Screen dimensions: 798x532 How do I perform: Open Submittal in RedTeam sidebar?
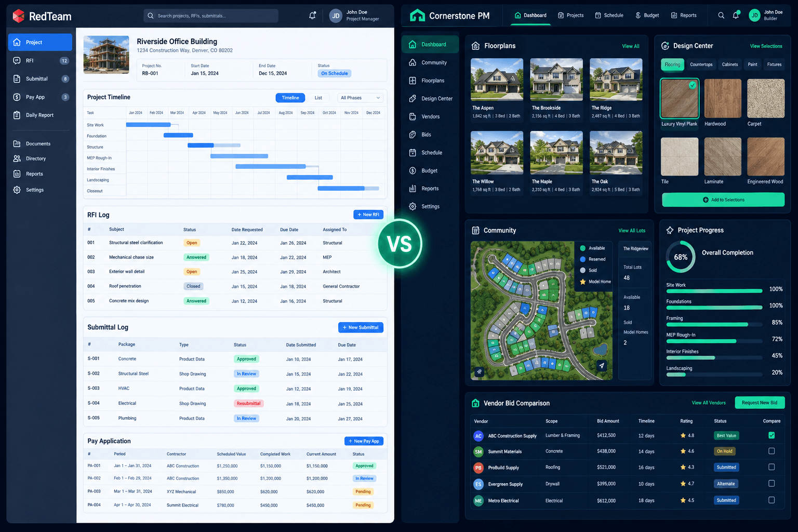[x=40, y=79]
